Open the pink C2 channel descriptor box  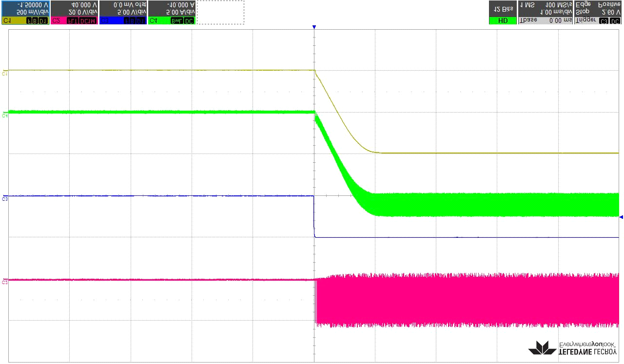point(74,12)
